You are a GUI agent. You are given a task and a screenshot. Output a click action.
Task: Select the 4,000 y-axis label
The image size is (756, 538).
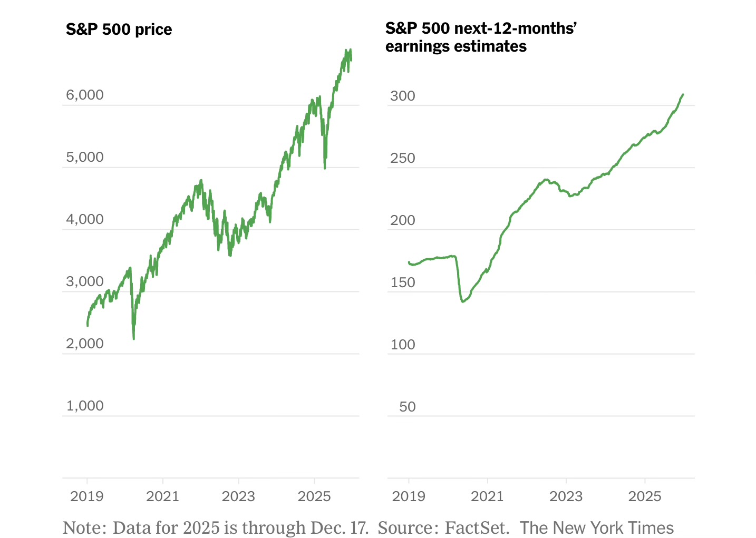(85, 220)
